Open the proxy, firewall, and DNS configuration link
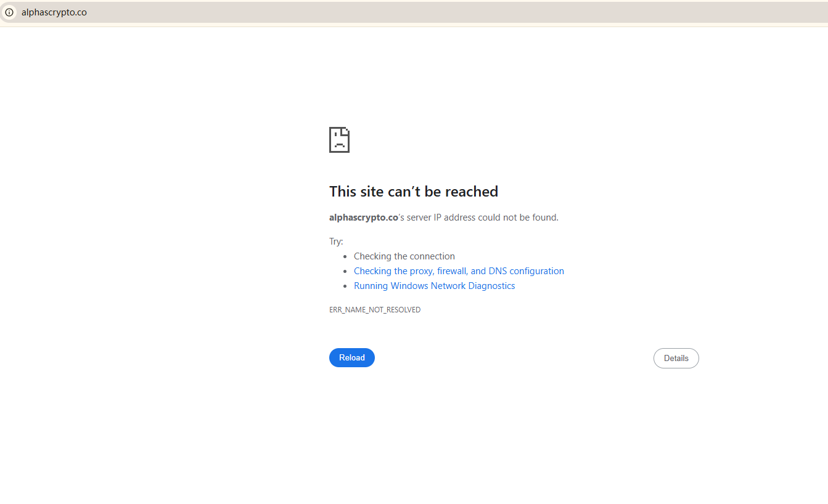 point(459,271)
